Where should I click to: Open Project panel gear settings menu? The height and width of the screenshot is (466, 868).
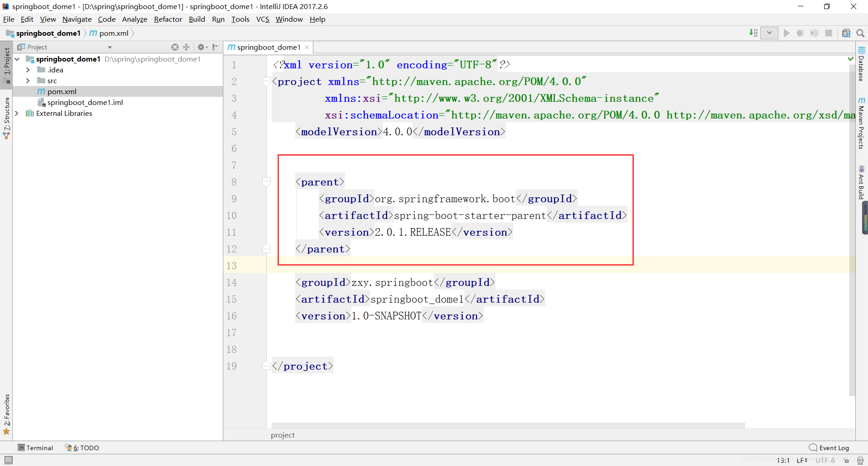(x=202, y=47)
